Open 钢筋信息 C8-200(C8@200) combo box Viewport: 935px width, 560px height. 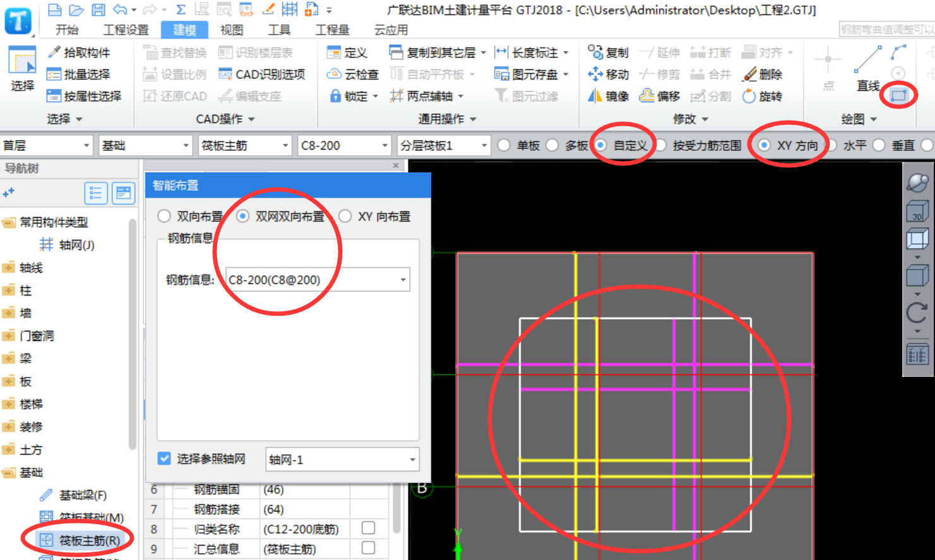tap(318, 280)
